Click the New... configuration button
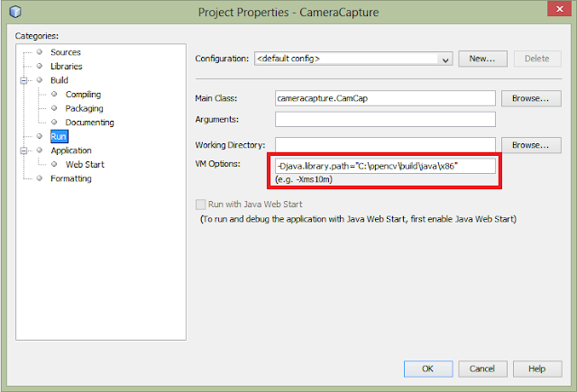Viewport: 577px width, 392px height. coord(482,59)
